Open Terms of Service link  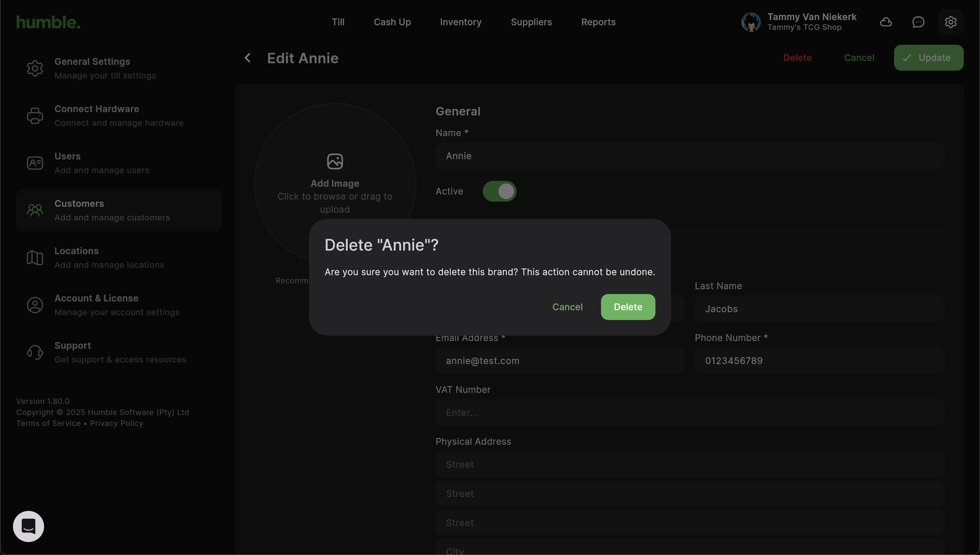point(48,423)
